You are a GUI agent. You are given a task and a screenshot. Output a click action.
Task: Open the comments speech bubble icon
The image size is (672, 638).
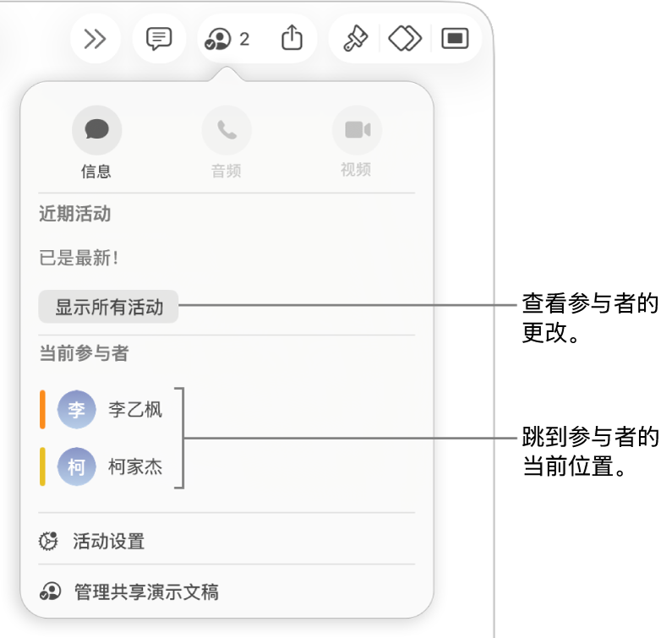[x=159, y=39]
